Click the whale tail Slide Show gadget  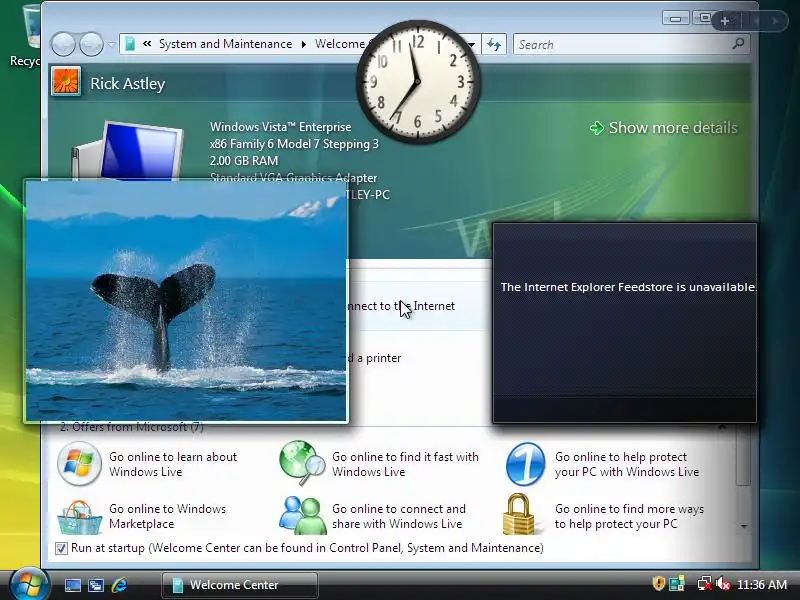pos(186,301)
